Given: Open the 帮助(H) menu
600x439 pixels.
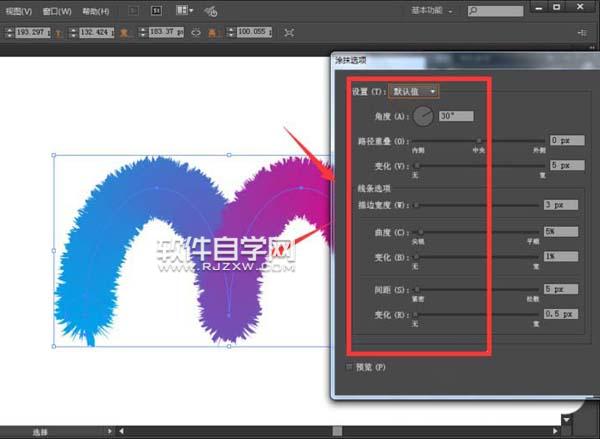Looking at the screenshot, I should [x=96, y=11].
